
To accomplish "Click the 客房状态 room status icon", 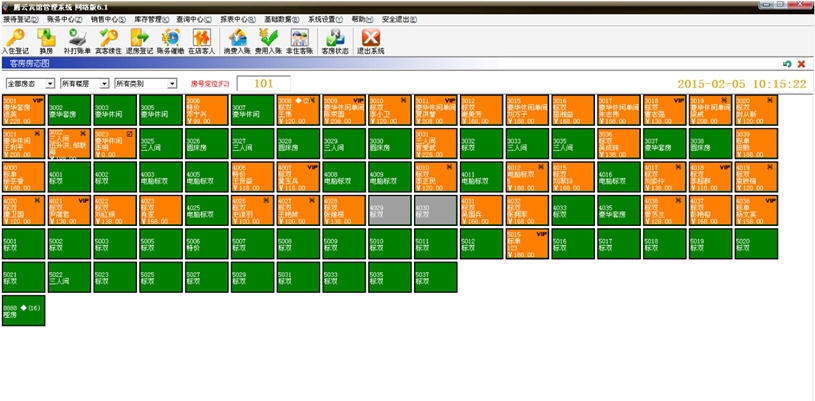I will 333,40.
